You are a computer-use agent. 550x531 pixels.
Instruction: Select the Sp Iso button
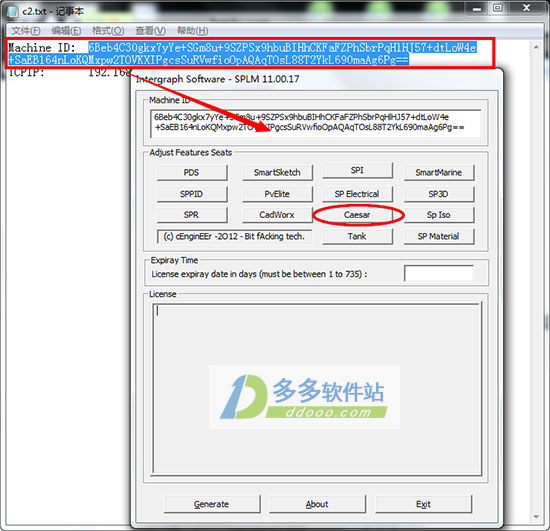point(439,215)
